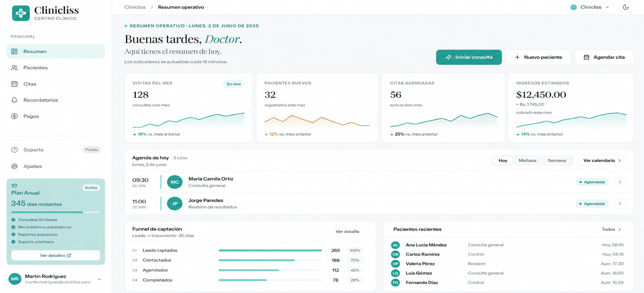644x293 pixels.
Task: Click the Recordatorios bell icon
Action: click(x=14, y=100)
